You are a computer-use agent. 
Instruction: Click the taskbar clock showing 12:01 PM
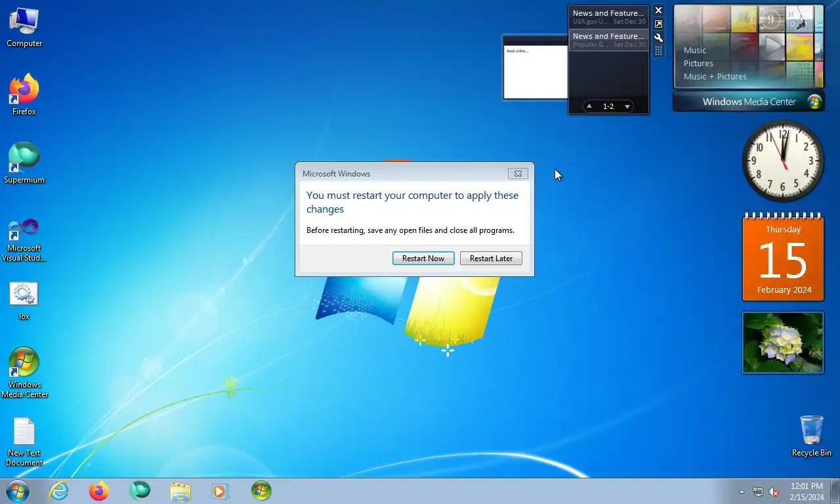(x=807, y=492)
